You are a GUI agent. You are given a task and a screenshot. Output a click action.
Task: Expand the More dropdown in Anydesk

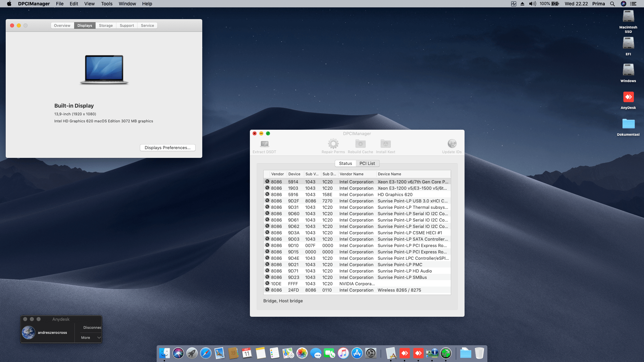(91, 338)
